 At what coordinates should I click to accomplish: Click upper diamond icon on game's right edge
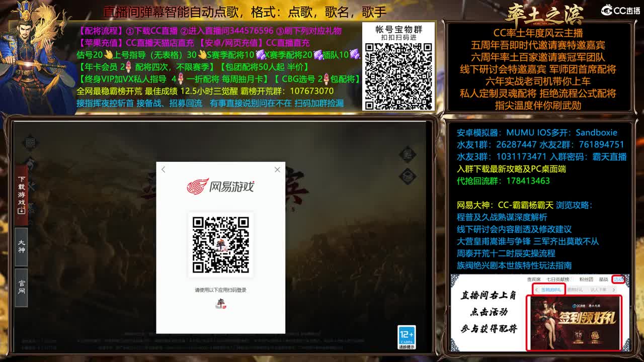pos(408,154)
